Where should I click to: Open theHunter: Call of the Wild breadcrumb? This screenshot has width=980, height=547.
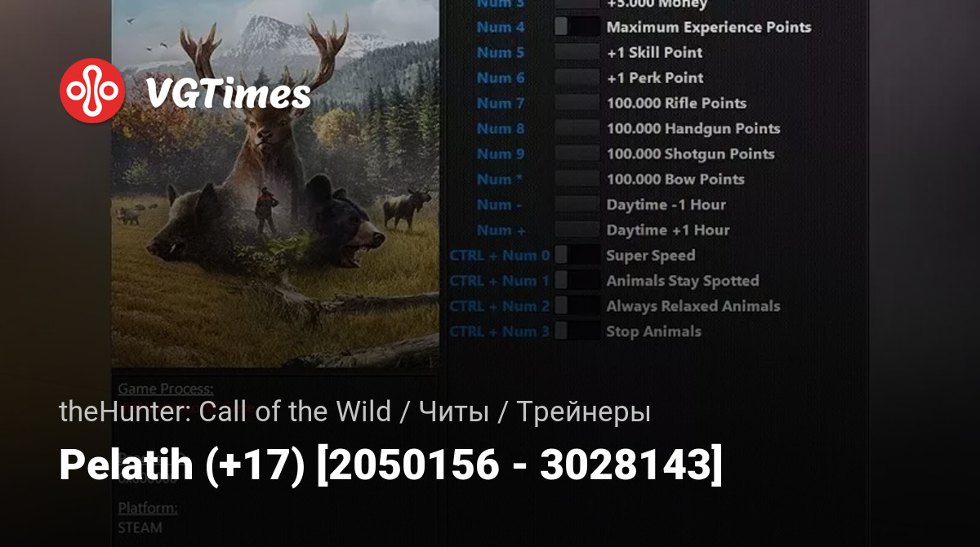[225, 412]
